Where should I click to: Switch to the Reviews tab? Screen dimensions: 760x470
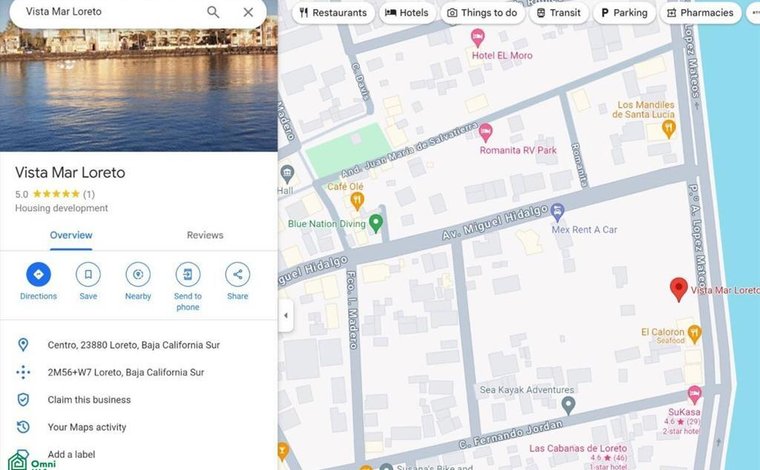tap(205, 235)
